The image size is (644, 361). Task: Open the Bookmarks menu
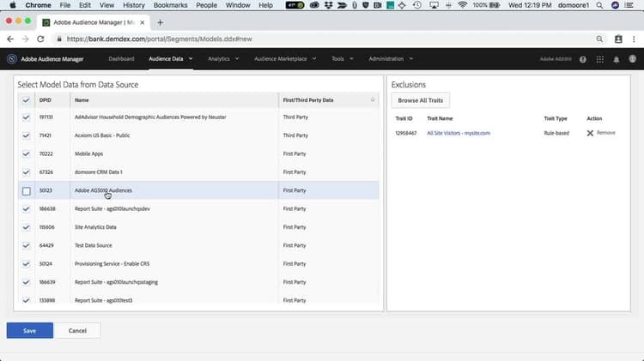(x=171, y=5)
